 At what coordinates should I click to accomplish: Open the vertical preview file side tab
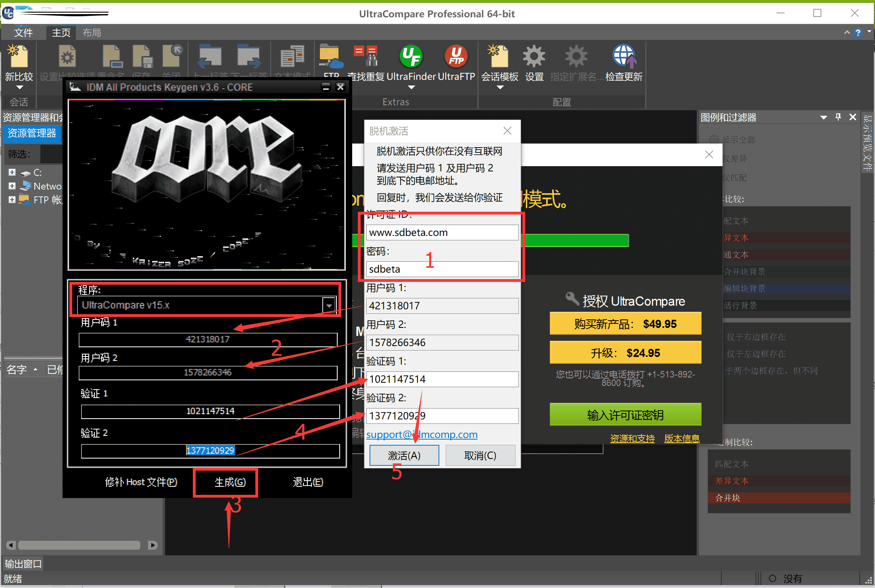coord(867,142)
